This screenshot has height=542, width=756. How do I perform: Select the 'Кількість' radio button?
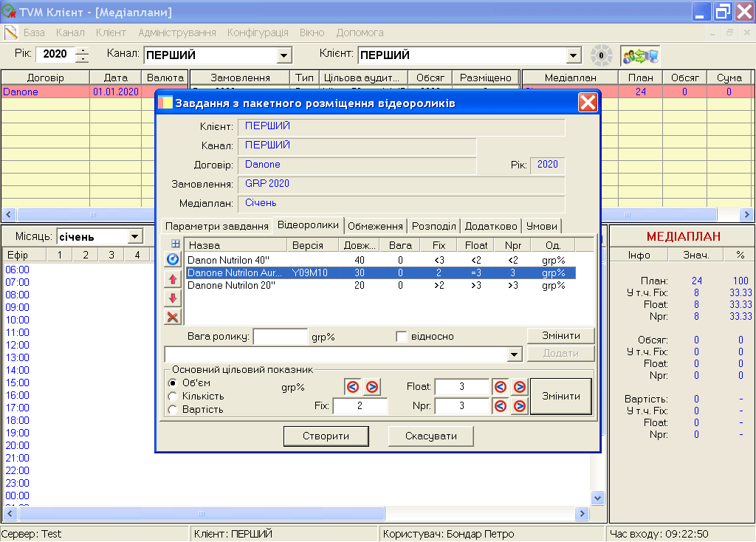click(x=173, y=397)
